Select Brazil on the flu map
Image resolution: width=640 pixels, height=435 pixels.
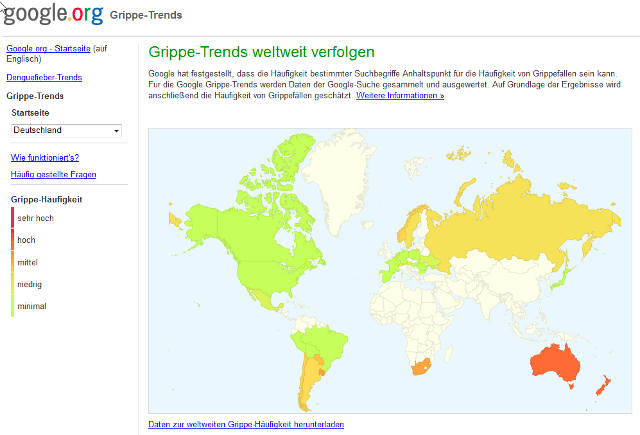(327, 343)
